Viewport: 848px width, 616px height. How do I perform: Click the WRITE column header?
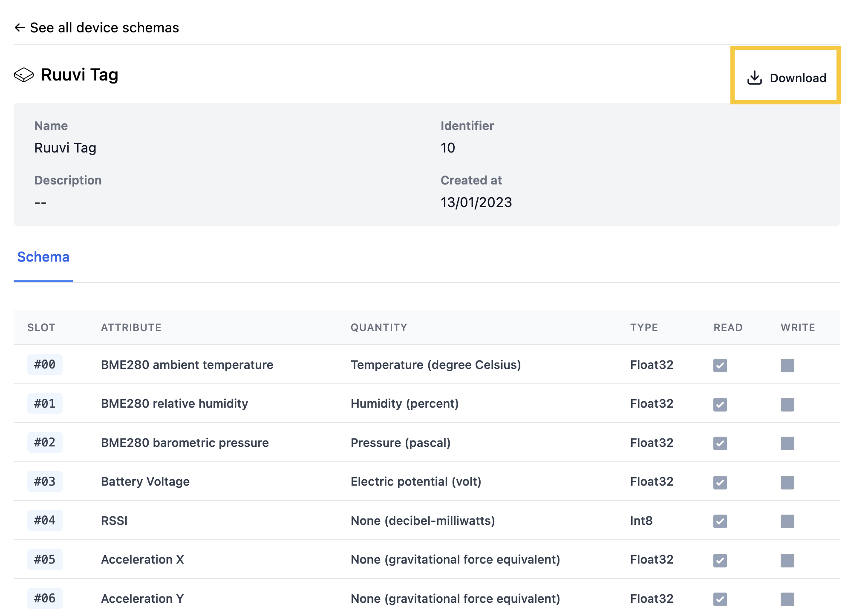[798, 328]
